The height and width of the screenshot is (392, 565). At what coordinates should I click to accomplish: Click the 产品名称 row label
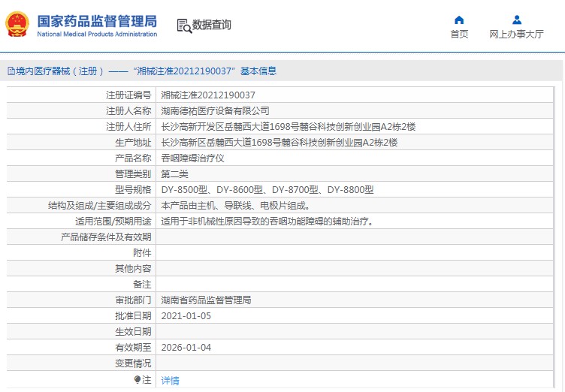pyautogui.click(x=133, y=158)
